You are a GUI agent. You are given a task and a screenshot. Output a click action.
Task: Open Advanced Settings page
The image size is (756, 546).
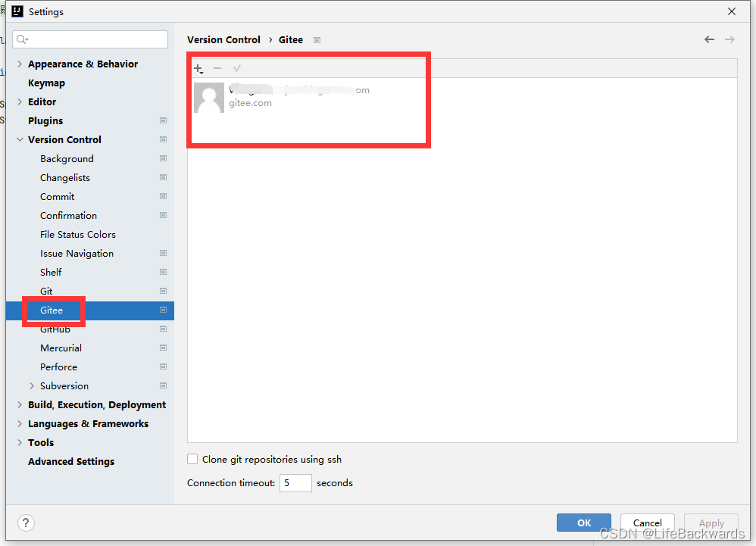tap(71, 461)
